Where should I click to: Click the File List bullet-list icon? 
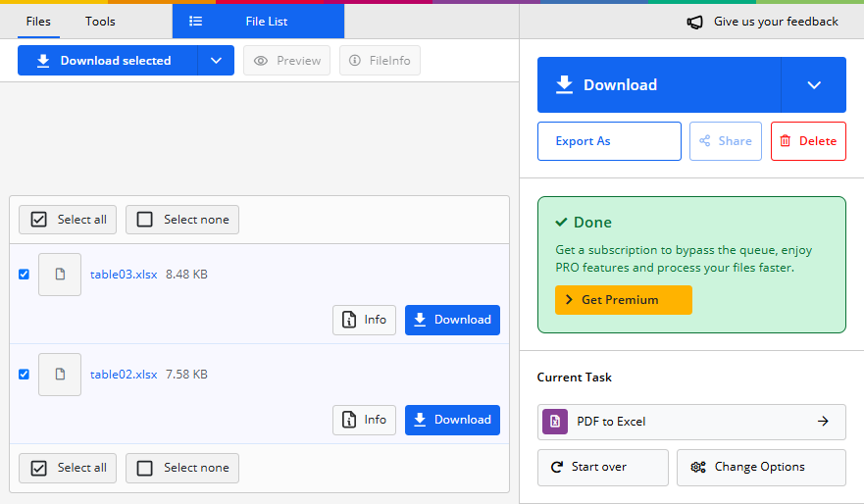tap(195, 22)
